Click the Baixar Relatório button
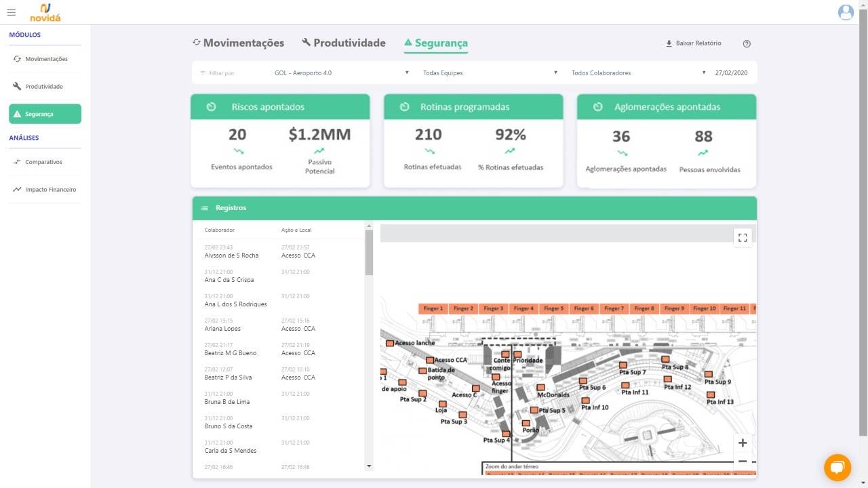Image resolution: width=868 pixels, height=488 pixels. coord(693,43)
